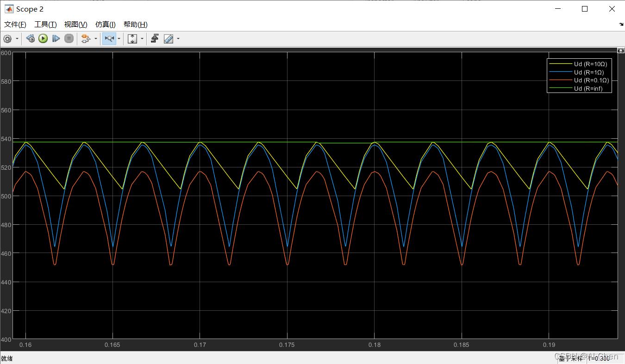Open the triggers panel icon
This screenshot has height=364, width=625.
click(155, 39)
